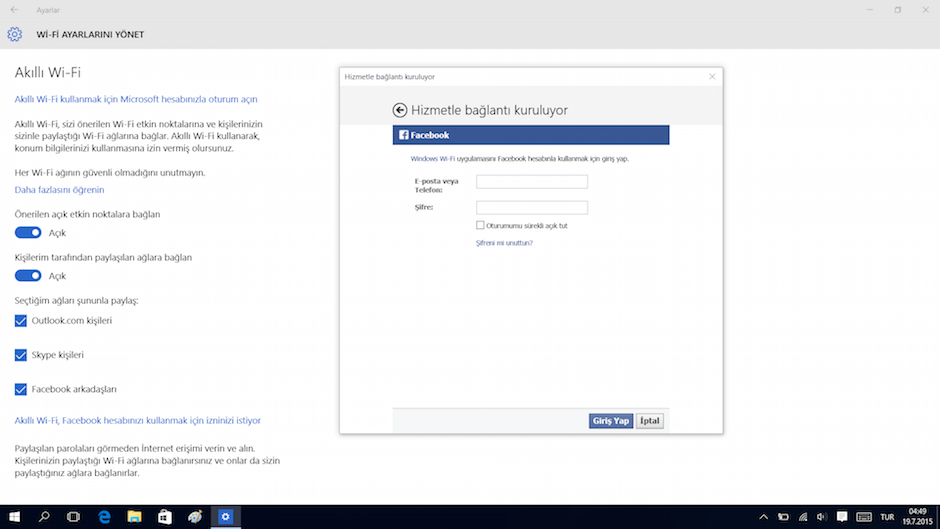Uncheck Outlook.com kişileri checkbox
Viewport: 940px width, 529px height.
tap(20, 320)
